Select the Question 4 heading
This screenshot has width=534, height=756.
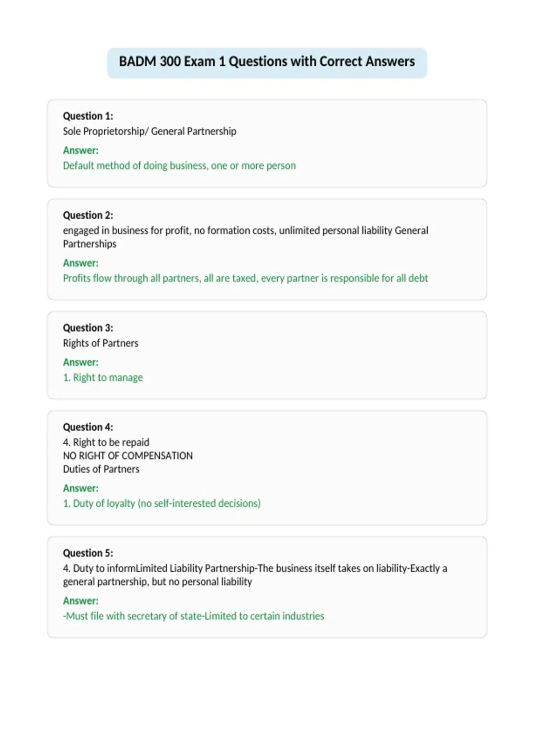tap(88, 427)
